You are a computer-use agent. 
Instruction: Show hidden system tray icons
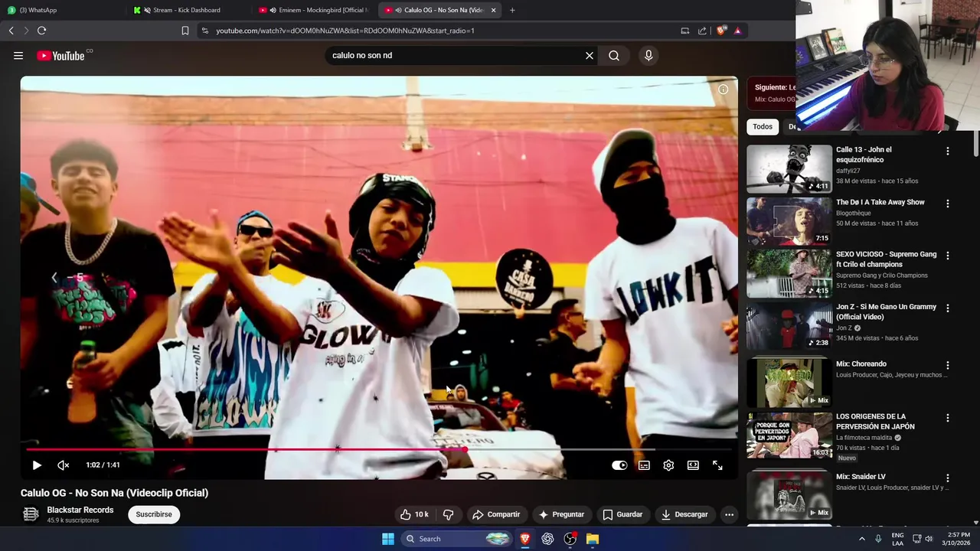point(862,539)
